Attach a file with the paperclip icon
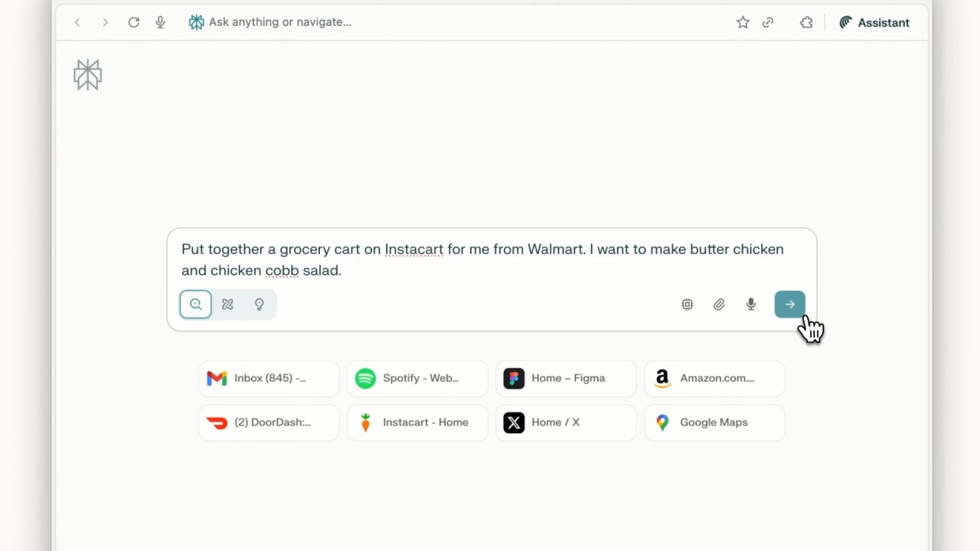Viewport: 980px width, 551px height. (719, 304)
